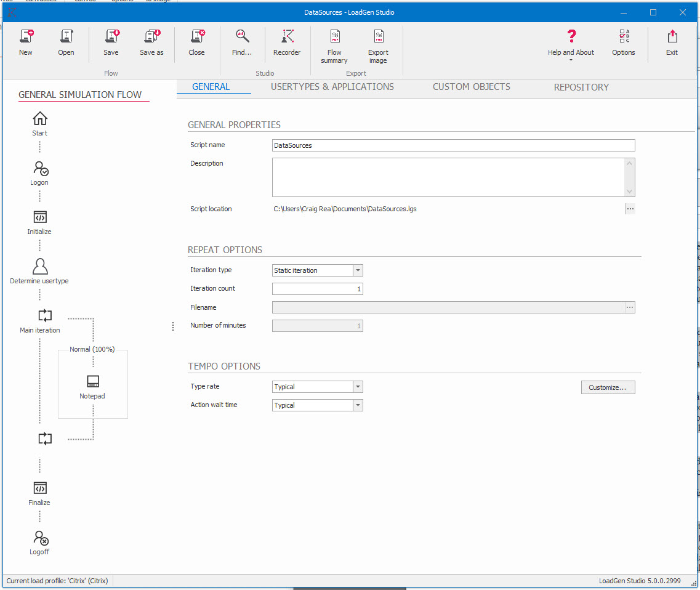Switch to the GENERAL tab
This screenshot has height=590, width=700.
(x=211, y=87)
